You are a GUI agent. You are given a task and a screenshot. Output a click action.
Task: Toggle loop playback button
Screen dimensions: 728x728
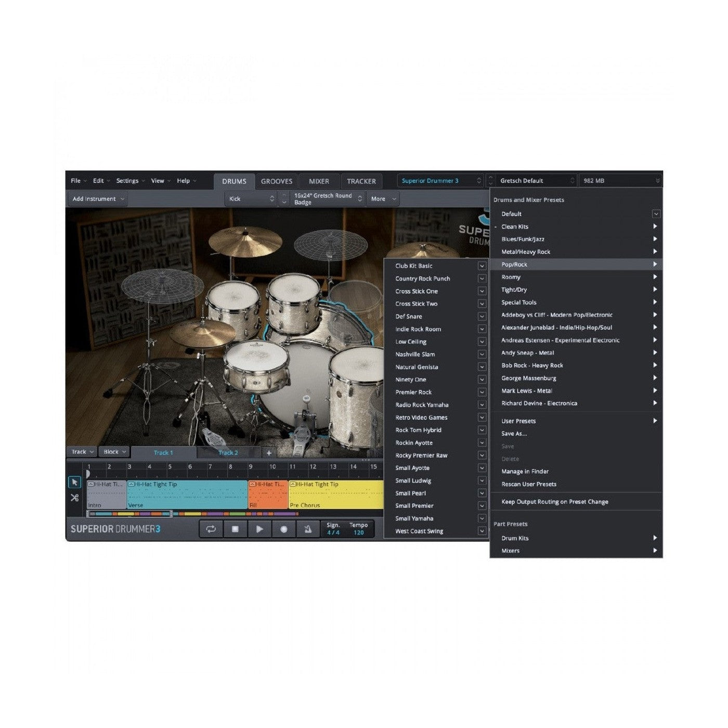coord(211,529)
